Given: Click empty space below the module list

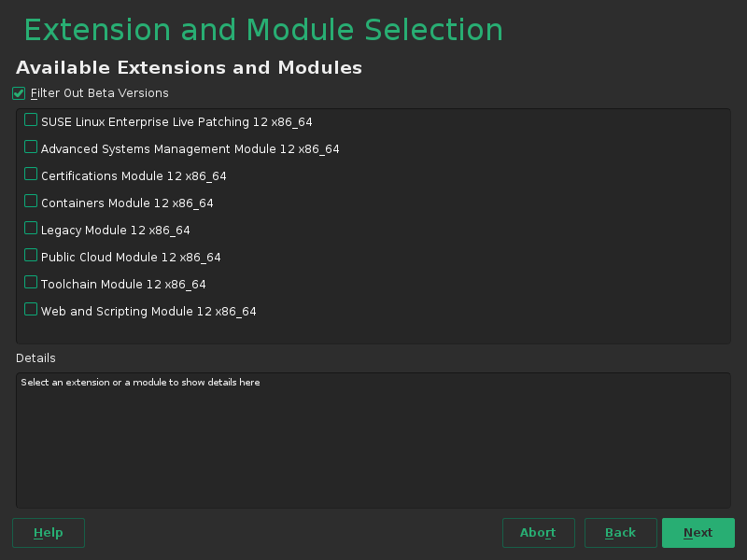Looking at the screenshot, I should click(x=373, y=332).
